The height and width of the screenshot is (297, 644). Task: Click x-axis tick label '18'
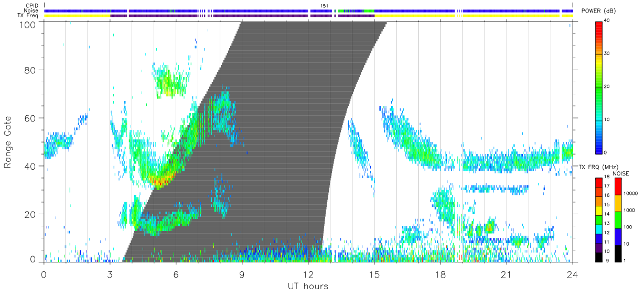(x=440, y=274)
